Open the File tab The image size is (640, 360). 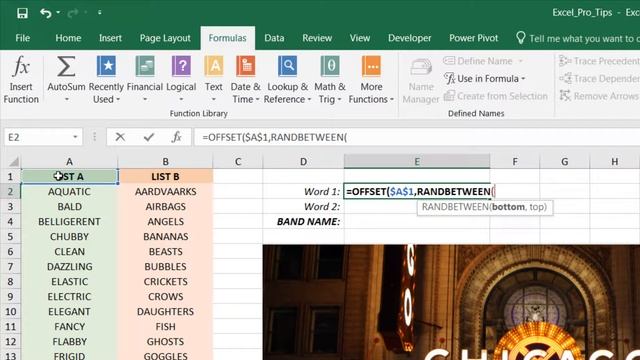pos(22,38)
